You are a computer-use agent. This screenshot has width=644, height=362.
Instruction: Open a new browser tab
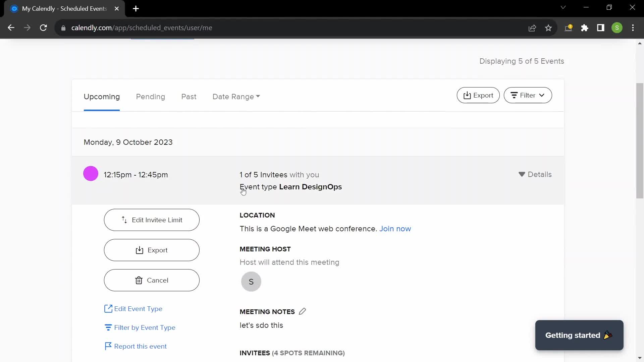click(x=136, y=9)
